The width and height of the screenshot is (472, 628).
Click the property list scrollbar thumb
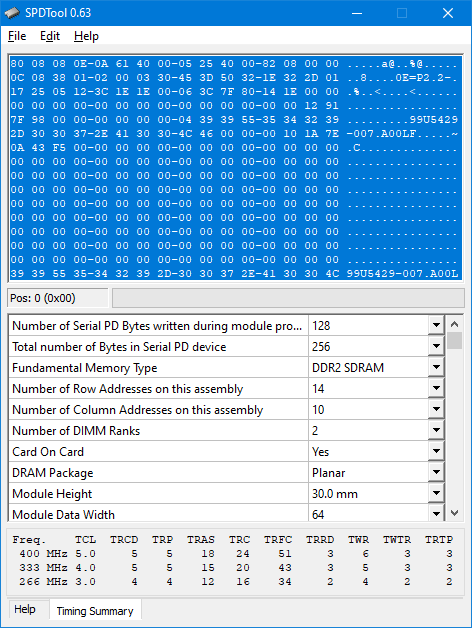click(x=454, y=340)
